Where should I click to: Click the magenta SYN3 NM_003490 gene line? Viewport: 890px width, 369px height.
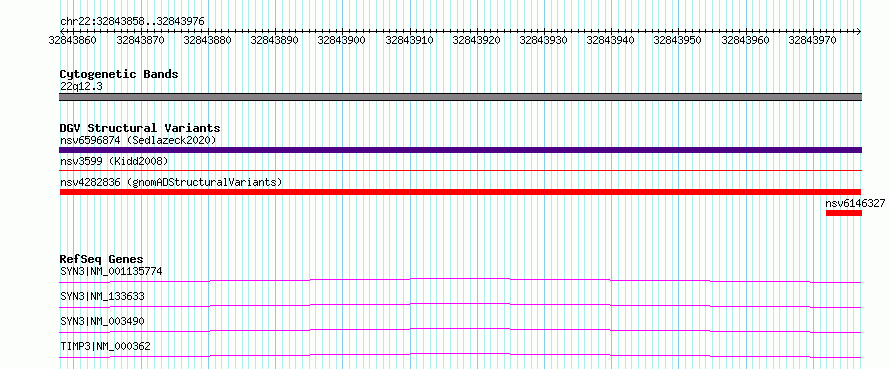(x=460, y=330)
